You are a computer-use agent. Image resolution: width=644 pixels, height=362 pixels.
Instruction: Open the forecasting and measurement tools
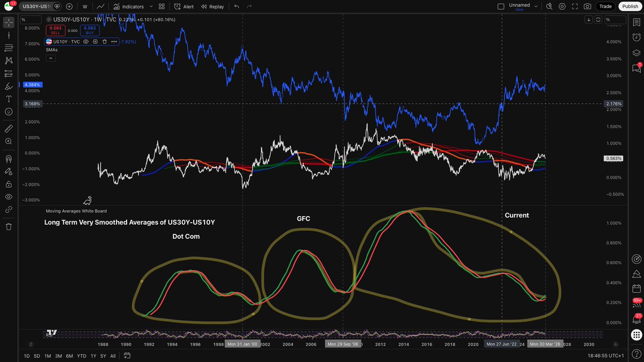click(x=9, y=73)
